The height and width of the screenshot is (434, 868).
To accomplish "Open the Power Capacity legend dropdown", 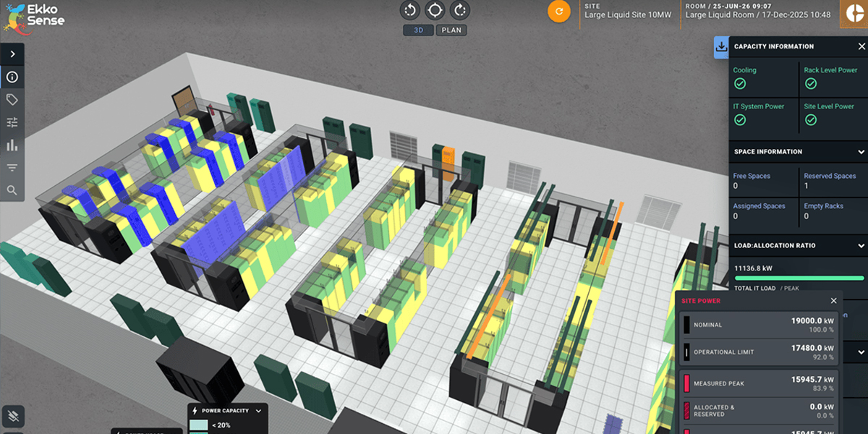I will tap(258, 411).
